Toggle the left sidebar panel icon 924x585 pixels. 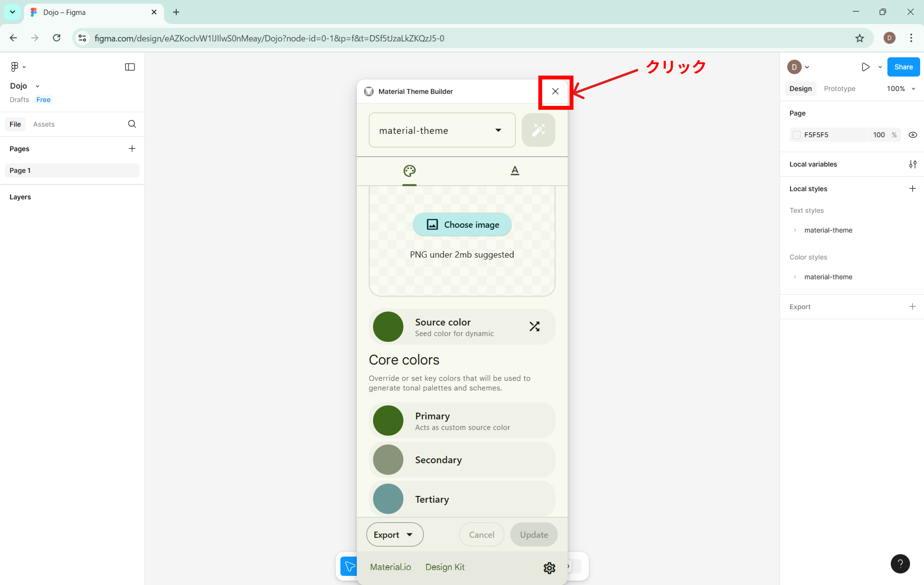(130, 67)
